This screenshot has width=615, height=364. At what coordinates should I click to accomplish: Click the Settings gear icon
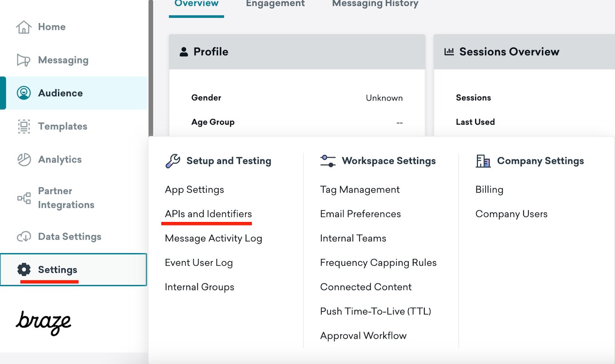pyautogui.click(x=24, y=269)
